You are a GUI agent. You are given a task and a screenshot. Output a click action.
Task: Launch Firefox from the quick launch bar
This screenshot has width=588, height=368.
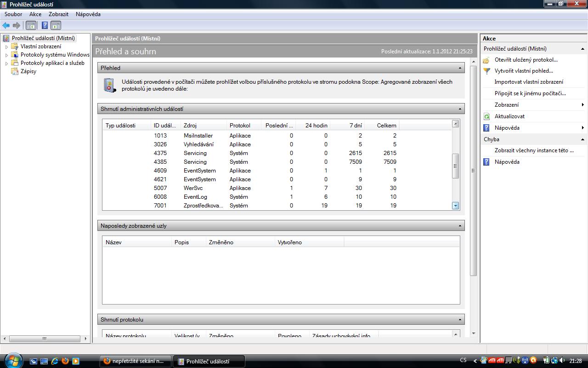(x=65, y=361)
